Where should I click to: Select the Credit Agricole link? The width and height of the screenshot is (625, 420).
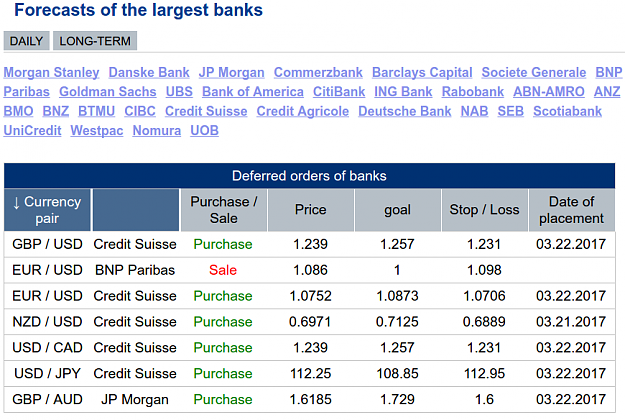click(x=303, y=112)
